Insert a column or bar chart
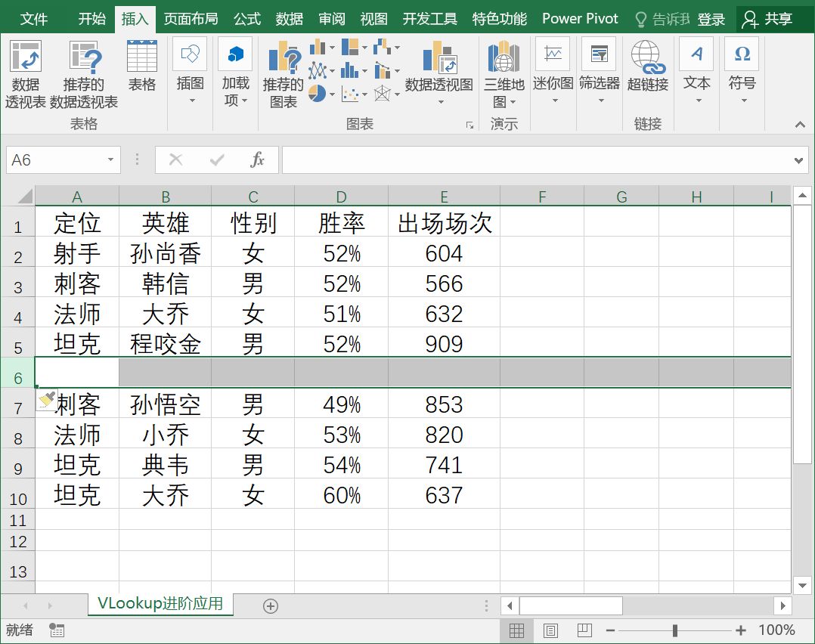The height and width of the screenshot is (644, 815). click(x=318, y=48)
